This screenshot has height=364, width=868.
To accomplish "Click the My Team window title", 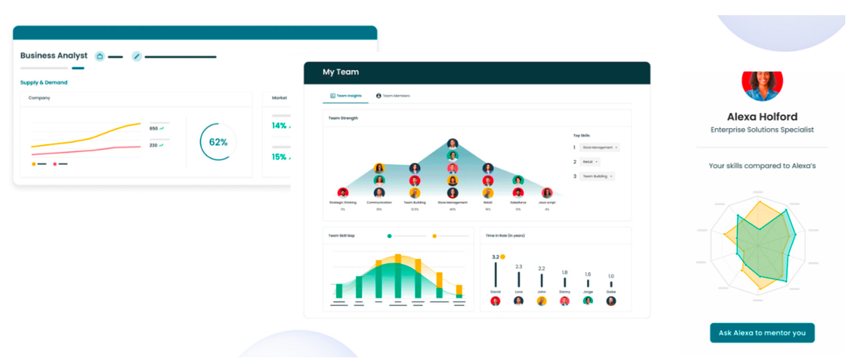I will [341, 72].
